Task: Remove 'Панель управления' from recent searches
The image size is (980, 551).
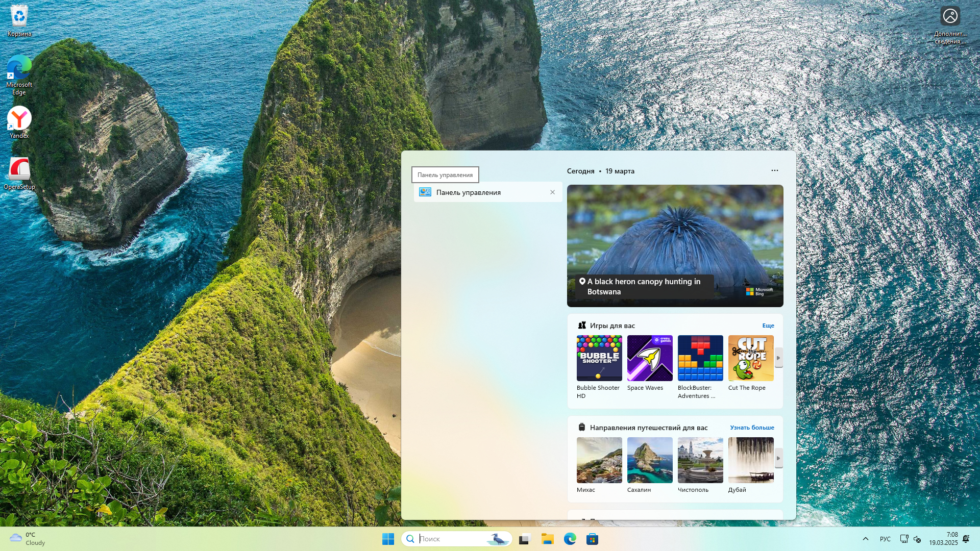Action: click(552, 192)
